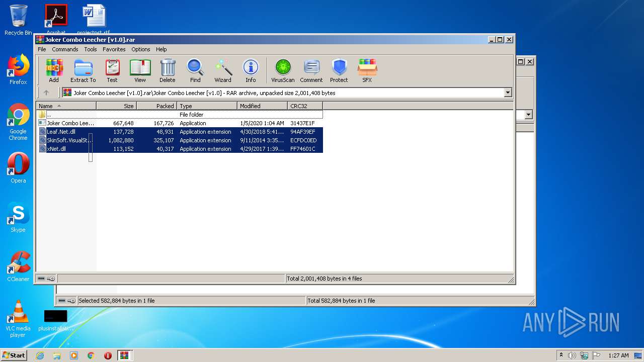Sort by Modified column header
Image resolution: width=644 pixels, height=362 pixels.
262,106
